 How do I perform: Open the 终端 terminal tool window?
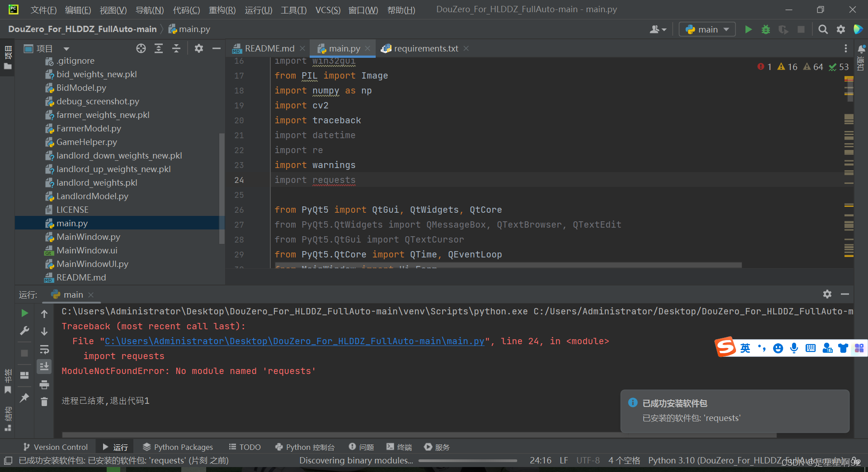399,447
